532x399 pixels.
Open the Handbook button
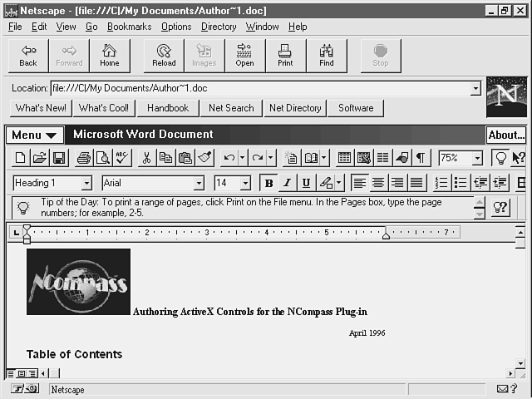168,108
